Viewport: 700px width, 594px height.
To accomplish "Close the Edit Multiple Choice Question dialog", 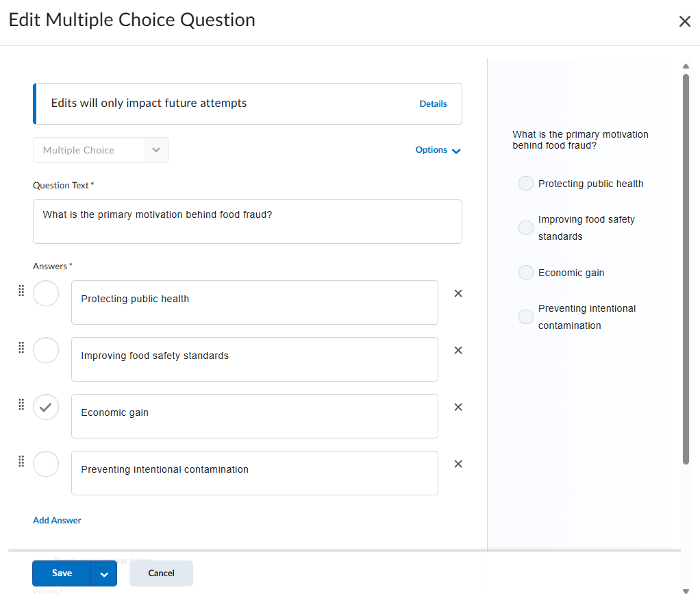I will pyautogui.click(x=684, y=21).
